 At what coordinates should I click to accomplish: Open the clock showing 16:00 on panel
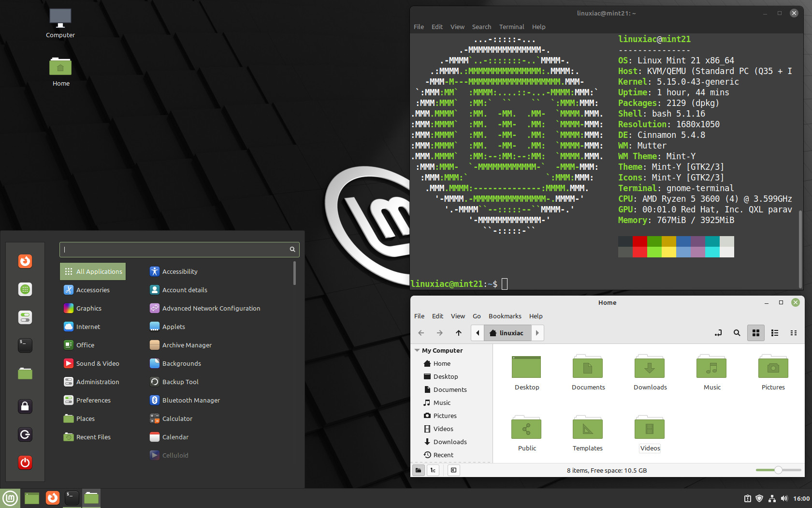[801, 498]
